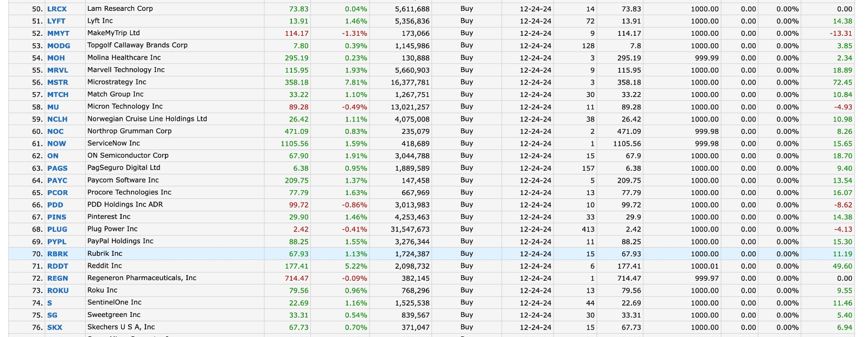This screenshot has width=868, height=337.
Task: Select Micron Technology Inc name cell
Action: [125, 107]
